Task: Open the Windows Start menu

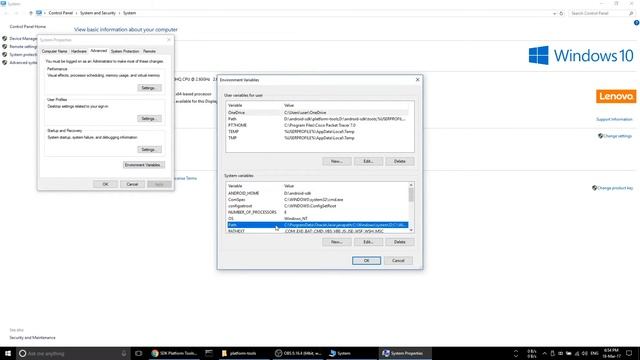Action: click(x=7, y=353)
